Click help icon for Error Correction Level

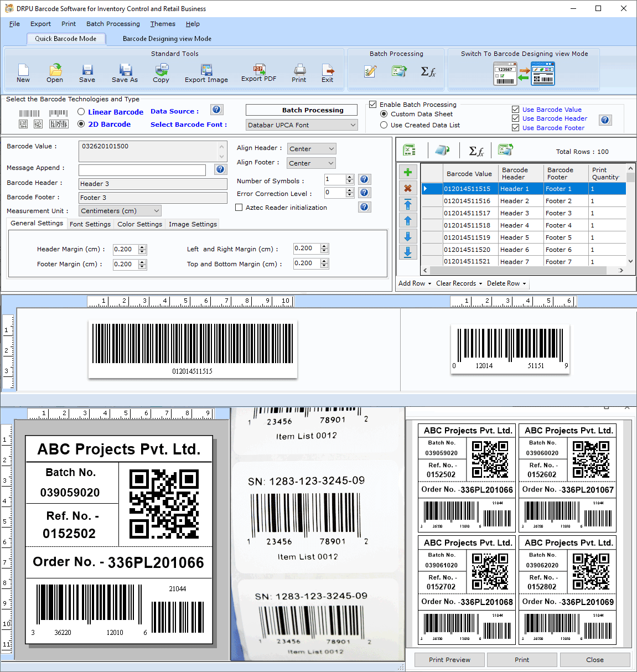click(364, 193)
